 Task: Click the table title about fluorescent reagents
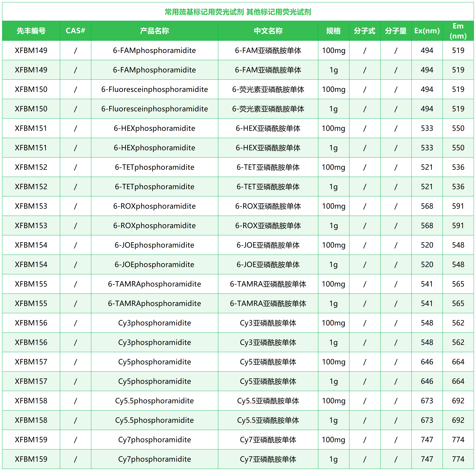[238, 12]
